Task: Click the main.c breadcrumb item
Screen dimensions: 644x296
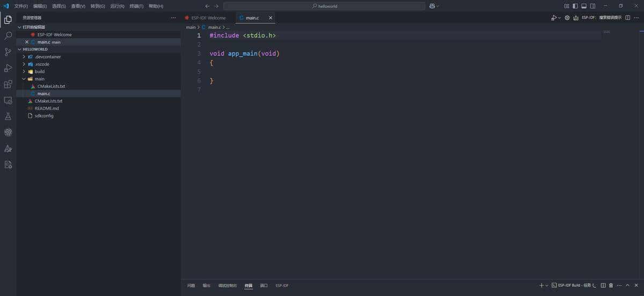Action: pyautogui.click(x=211, y=27)
